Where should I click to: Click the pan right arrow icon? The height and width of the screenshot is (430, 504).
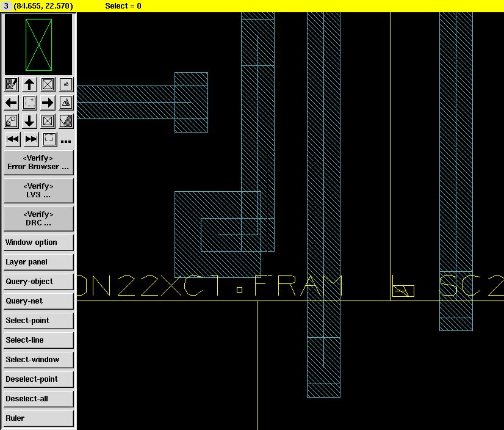coord(48,103)
